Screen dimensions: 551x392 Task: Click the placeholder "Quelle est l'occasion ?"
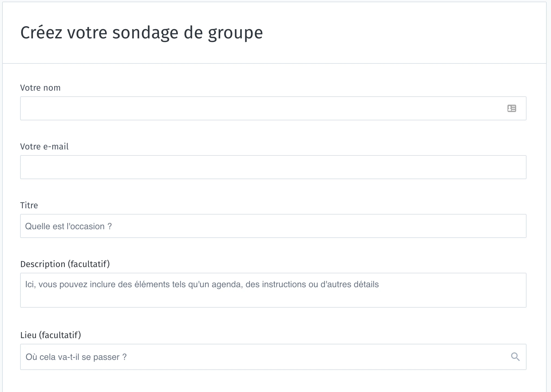(x=68, y=226)
